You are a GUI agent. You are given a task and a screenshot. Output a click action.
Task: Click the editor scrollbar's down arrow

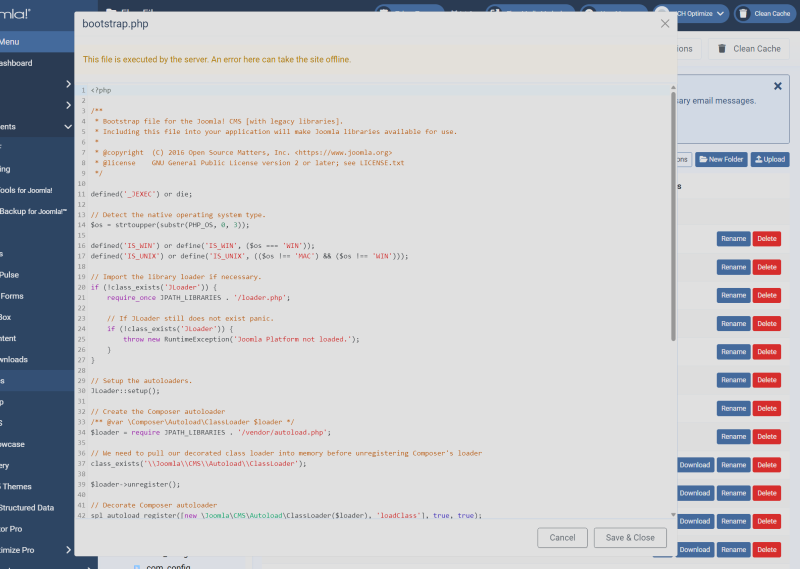673,514
